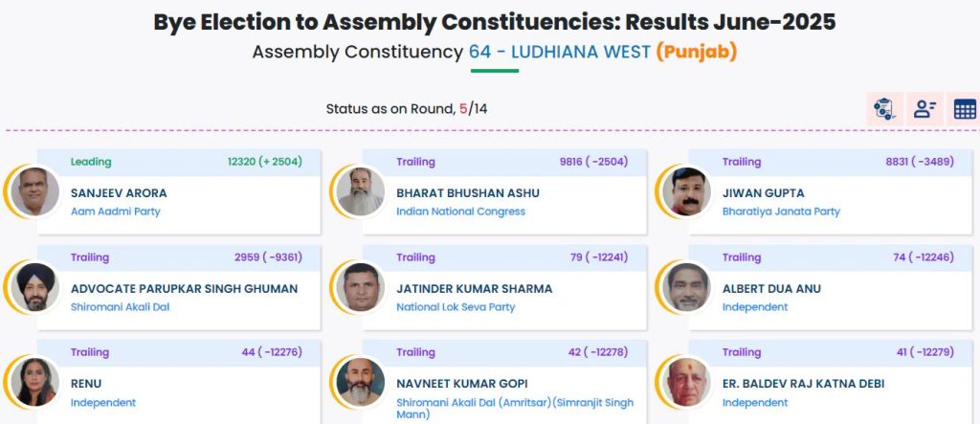
Task: Click the Aam Aadmi Party label
Action: [115, 212]
